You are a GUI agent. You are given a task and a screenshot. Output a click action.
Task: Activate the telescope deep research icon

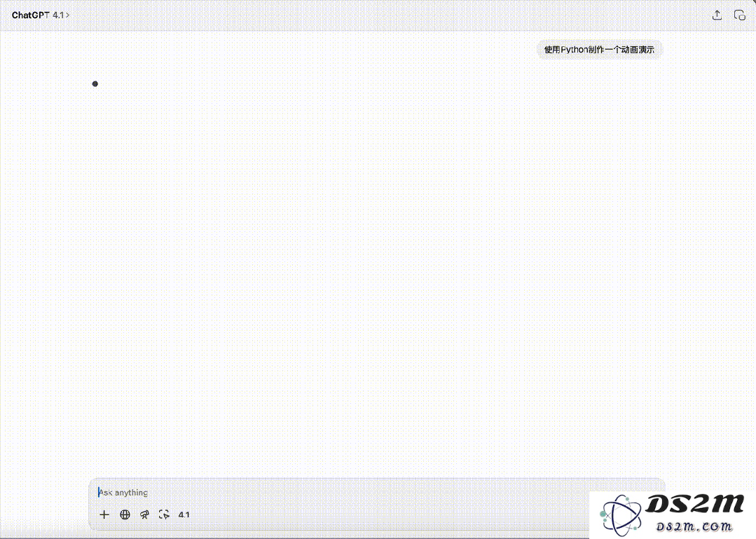[144, 514]
